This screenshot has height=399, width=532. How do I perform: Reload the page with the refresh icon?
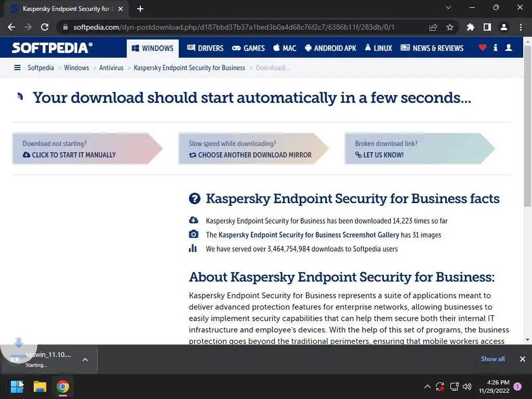(x=45, y=27)
